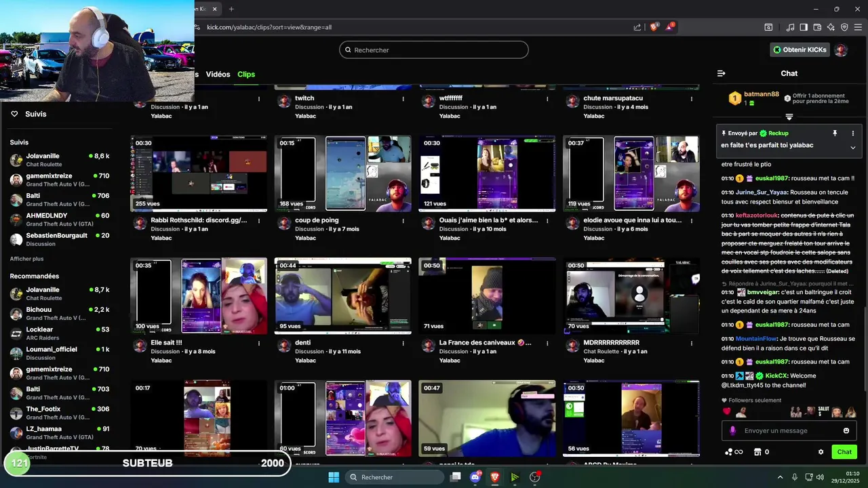Image resolution: width=868 pixels, height=488 pixels.
Task: Open the elodie avoue que inna clip title
Action: (x=633, y=220)
